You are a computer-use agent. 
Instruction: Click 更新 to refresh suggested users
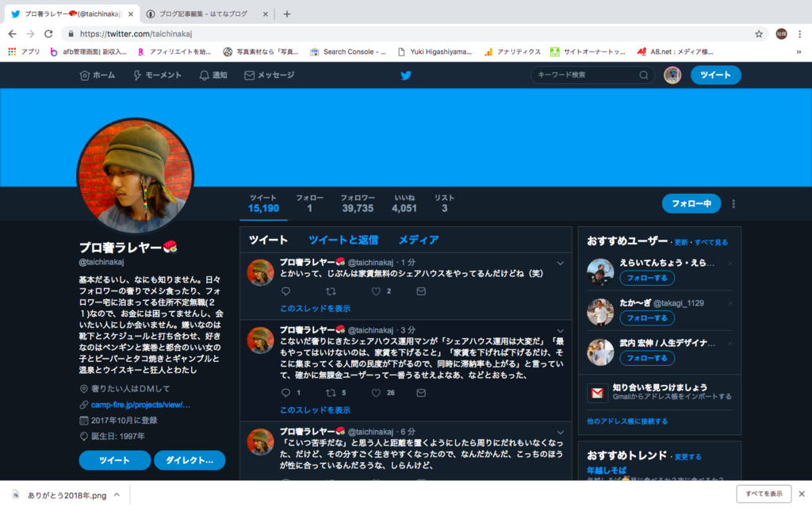point(681,243)
